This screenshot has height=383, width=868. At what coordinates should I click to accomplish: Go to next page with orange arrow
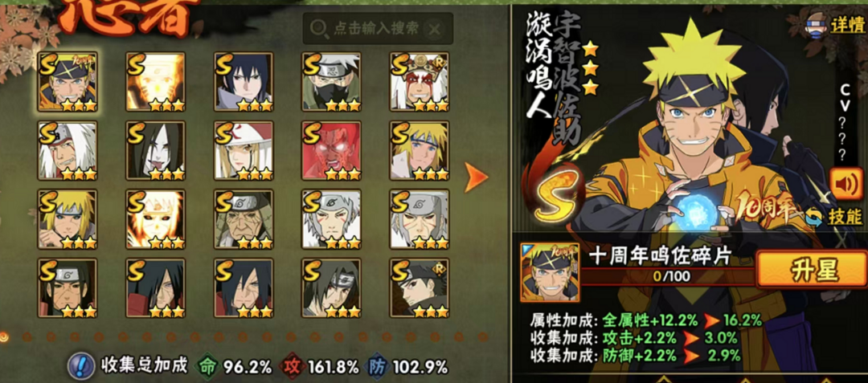point(476,177)
